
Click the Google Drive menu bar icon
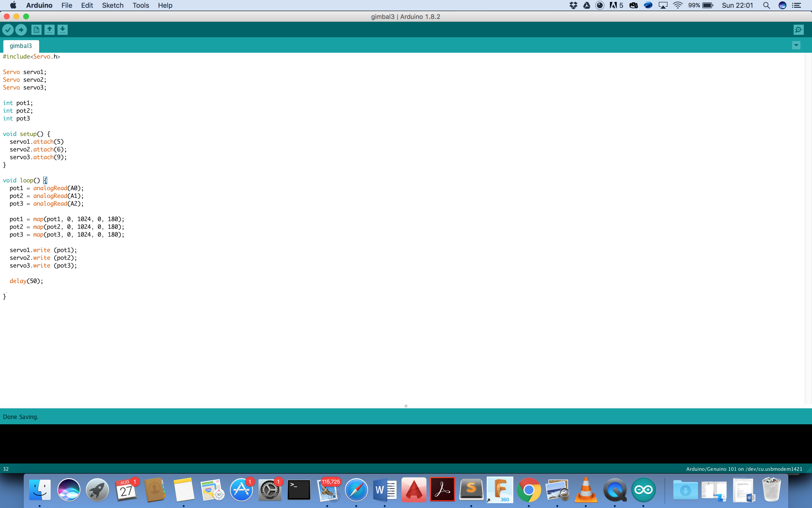587,5
